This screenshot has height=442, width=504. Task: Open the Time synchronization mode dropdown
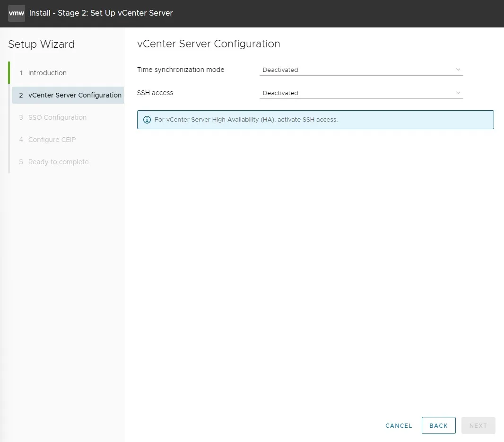click(x=361, y=70)
